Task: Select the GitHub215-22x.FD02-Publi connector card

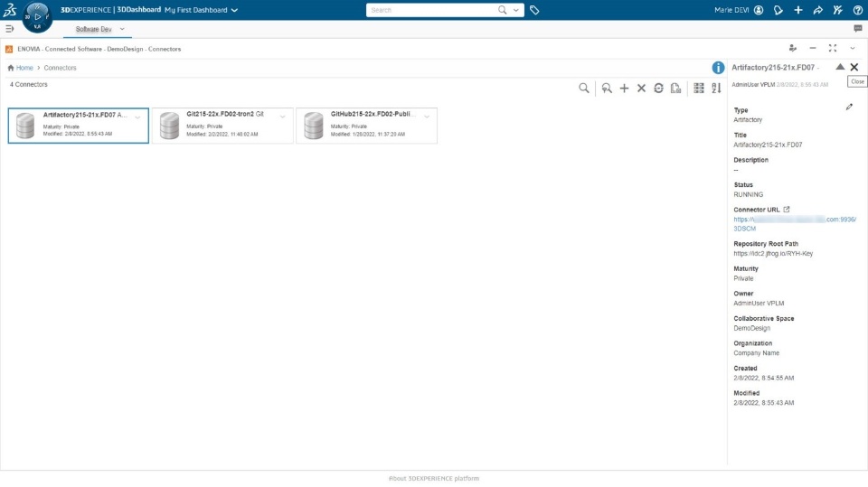Action: tap(366, 126)
